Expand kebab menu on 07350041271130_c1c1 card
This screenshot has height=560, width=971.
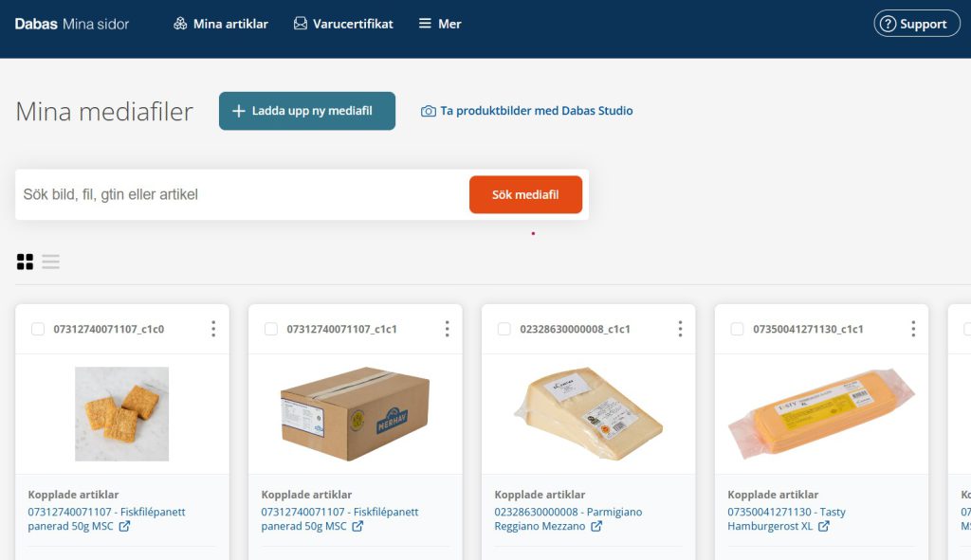click(913, 329)
